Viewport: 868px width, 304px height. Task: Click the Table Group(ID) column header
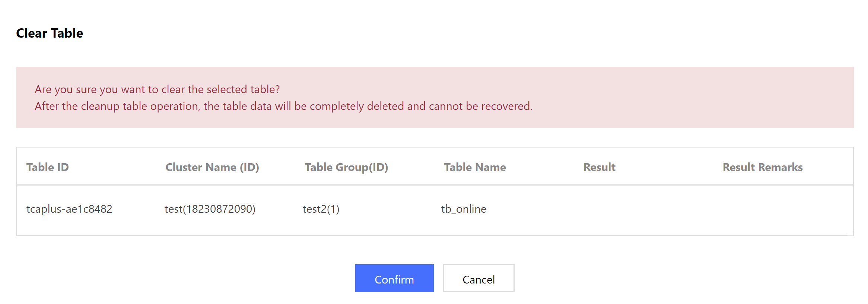coord(346,167)
